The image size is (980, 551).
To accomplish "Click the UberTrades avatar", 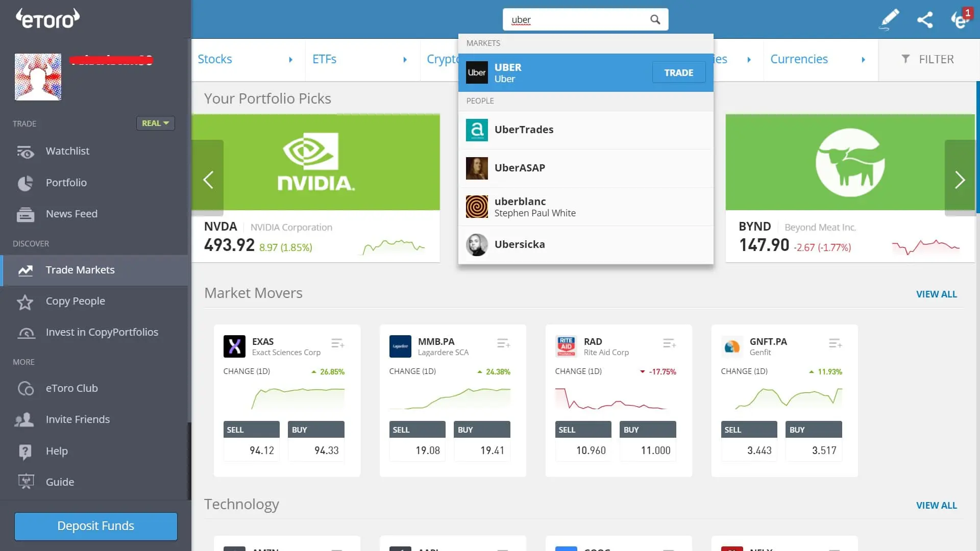I will (x=477, y=130).
